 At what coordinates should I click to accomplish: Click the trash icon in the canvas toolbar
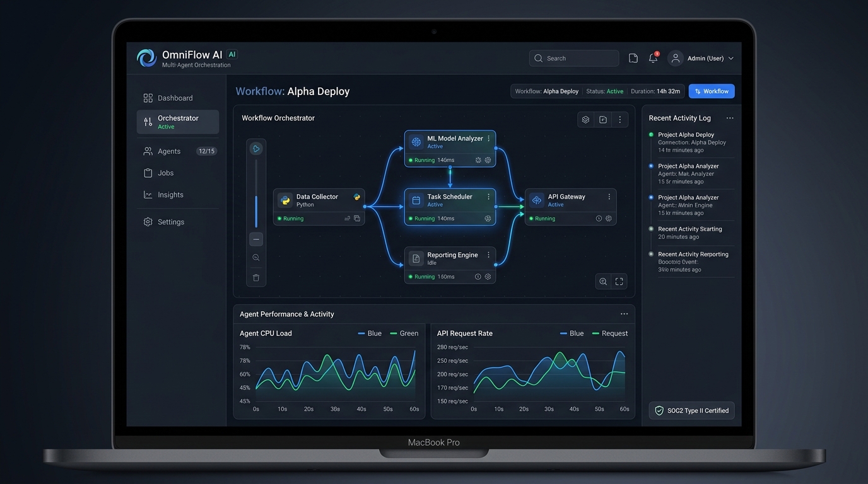coord(256,277)
